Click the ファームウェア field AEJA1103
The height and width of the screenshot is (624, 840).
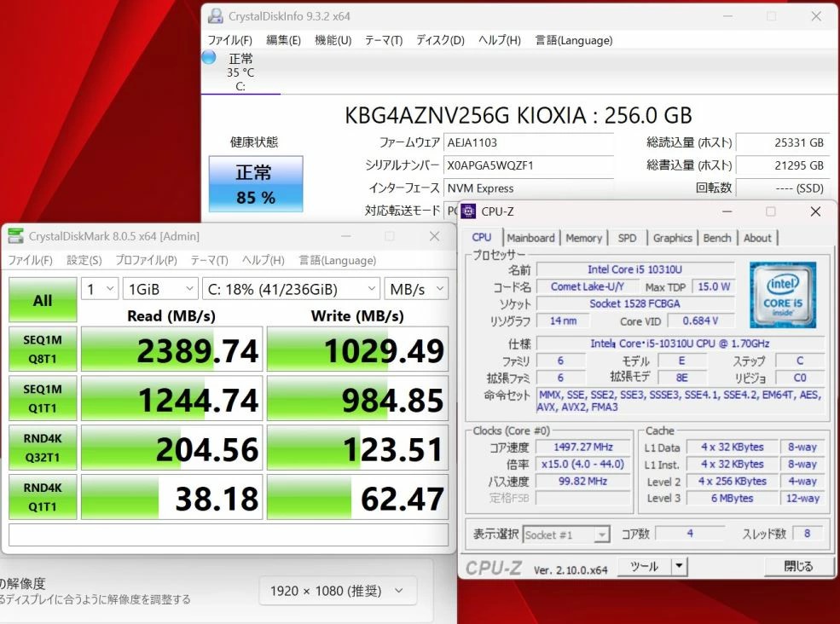[529, 142]
